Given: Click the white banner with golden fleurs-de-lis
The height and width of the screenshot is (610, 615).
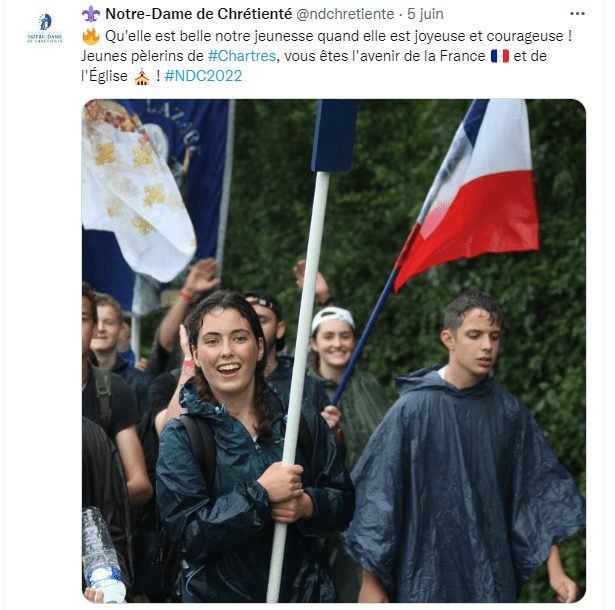Looking at the screenshot, I should click(135, 190).
